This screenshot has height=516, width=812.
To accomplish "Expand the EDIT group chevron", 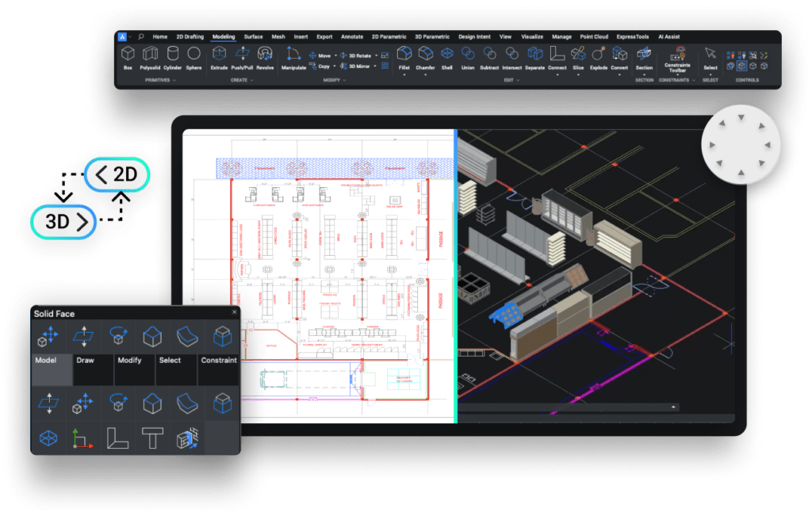I will (518, 80).
